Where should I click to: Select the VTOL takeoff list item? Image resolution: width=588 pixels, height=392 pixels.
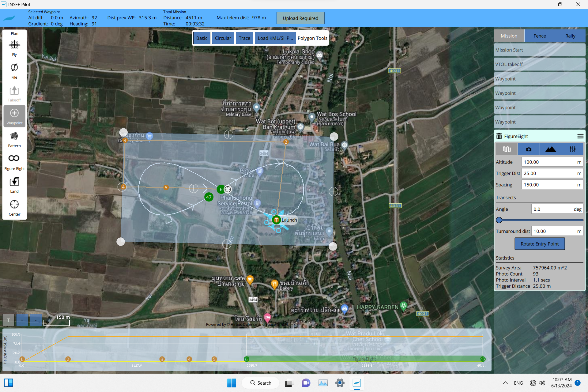click(540, 64)
